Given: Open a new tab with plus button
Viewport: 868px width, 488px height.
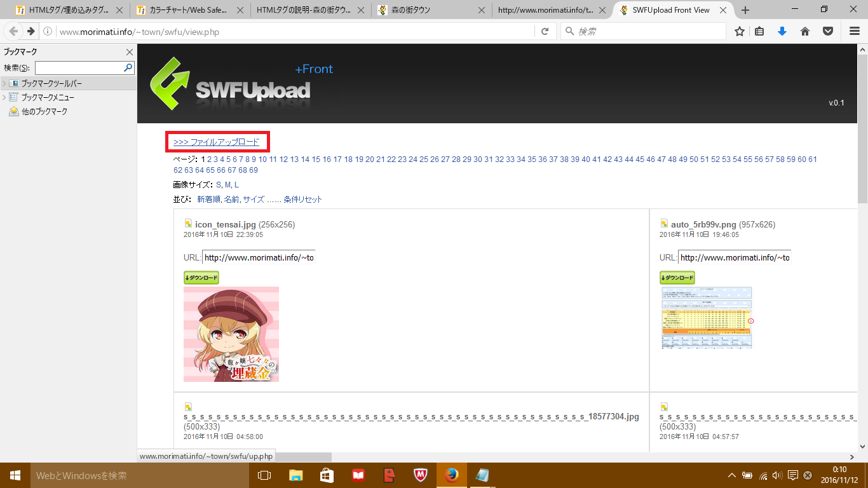Looking at the screenshot, I should pyautogui.click(x=745, y=10).
